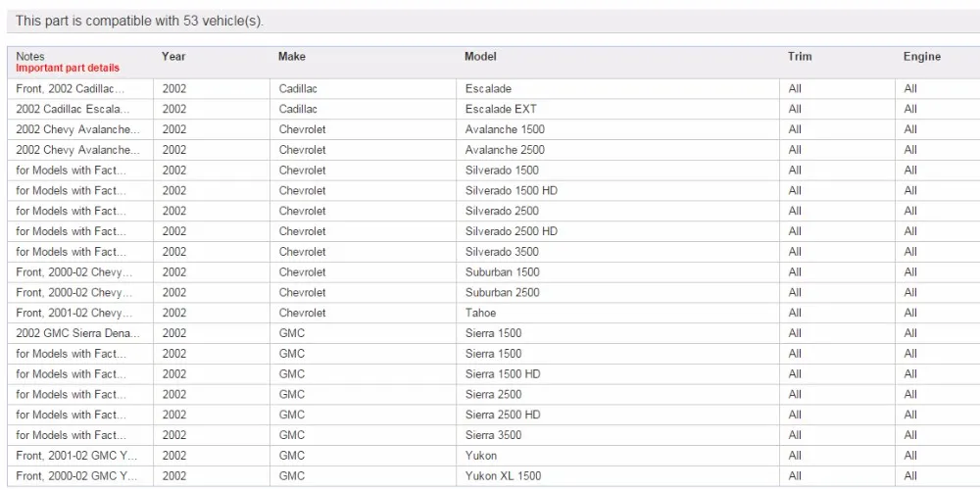980x490 pixels.
Task: Select the 'Tahoe' model cell
Action: click(x=617, y=313)
